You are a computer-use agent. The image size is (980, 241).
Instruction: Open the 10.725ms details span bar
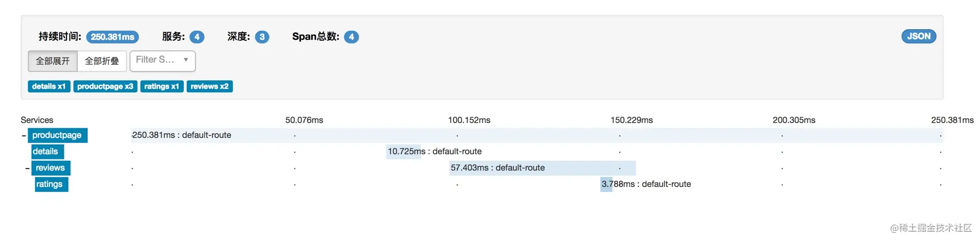(x=403, y=152)
